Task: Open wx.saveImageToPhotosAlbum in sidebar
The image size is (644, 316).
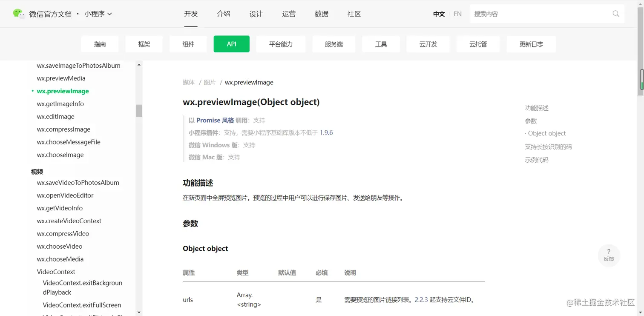Action: pyautogui.click(x=78, y=66)
